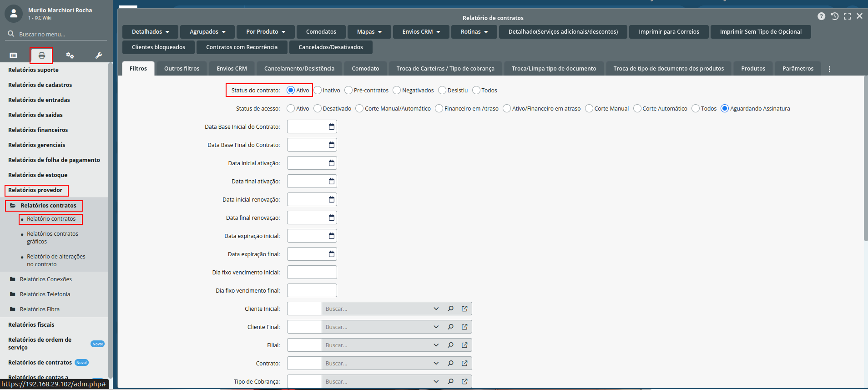The width and height of the screenshot is (868, 390).
Task: Switch to the Parâmetros tab
Action: 798,69
